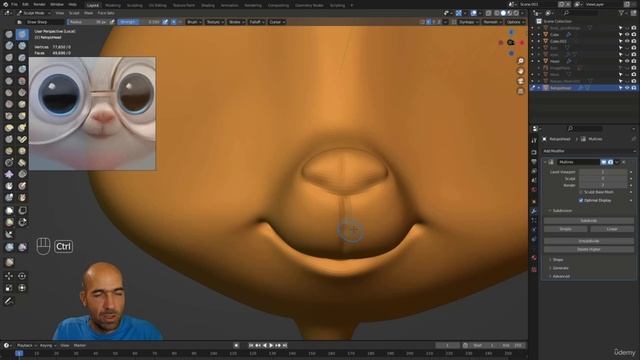The width and height of the screenshot is (640, 360).
Task: Click the pan view hand icon
Action: coord(520,71)
